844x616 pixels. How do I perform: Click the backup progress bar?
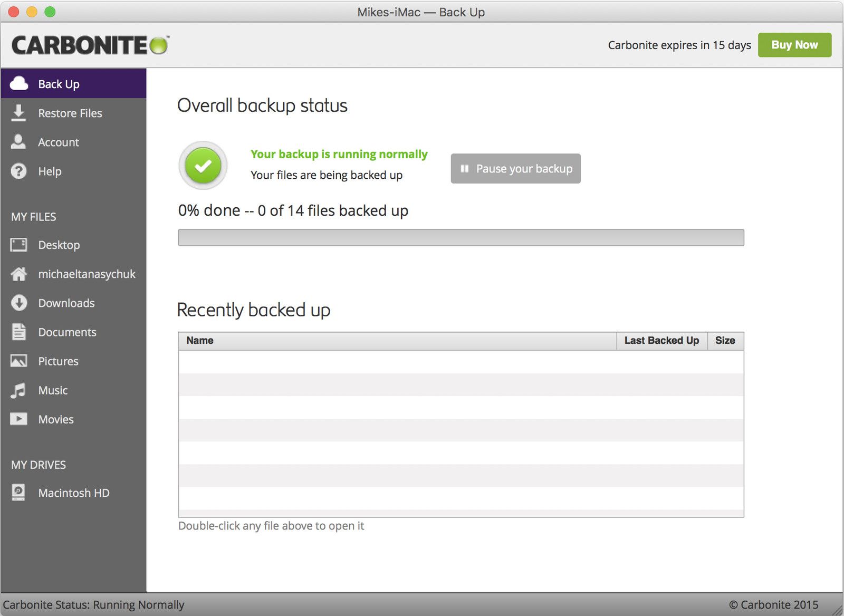(461, 238)
